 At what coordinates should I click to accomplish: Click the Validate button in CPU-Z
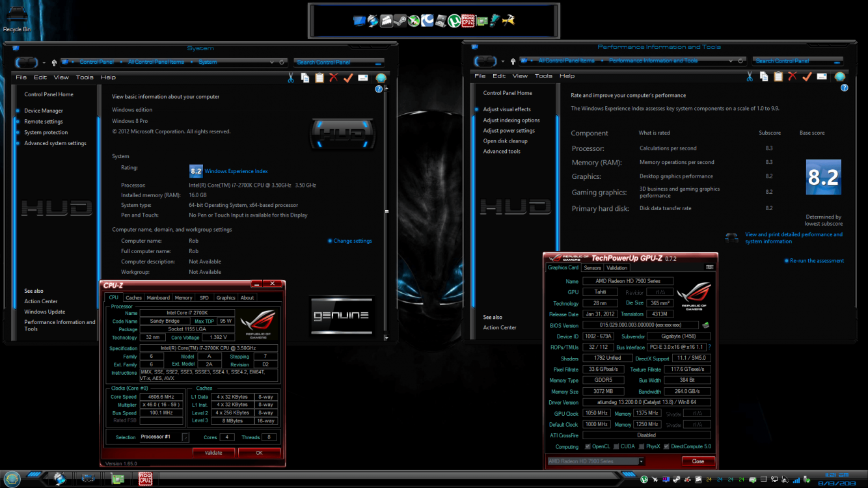[x=213, y=453]
